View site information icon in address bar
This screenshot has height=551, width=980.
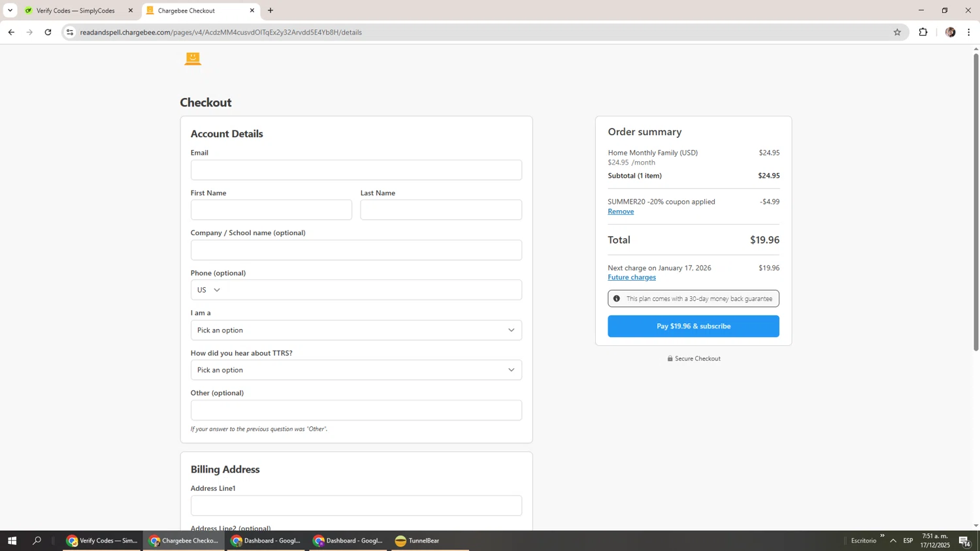tap(70, 32)
